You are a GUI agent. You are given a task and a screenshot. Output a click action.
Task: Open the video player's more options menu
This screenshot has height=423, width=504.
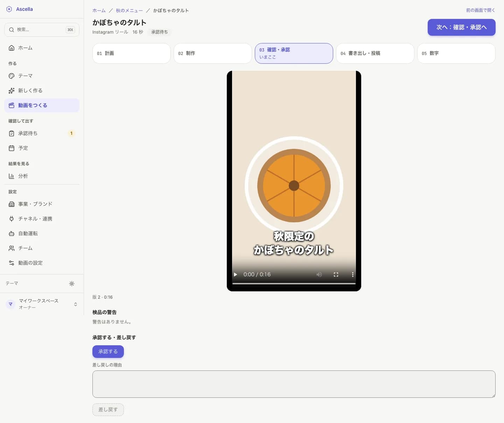[x=352, y=275]
